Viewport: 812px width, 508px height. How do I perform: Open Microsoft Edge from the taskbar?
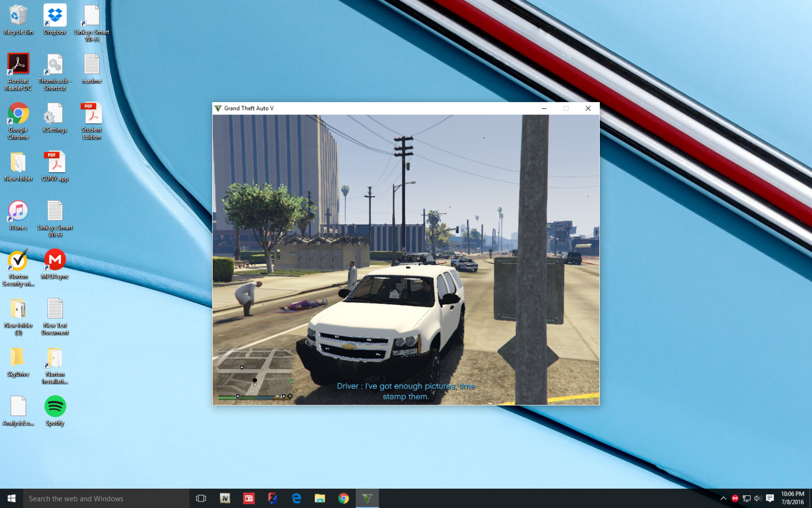click(x=296, y=498)
